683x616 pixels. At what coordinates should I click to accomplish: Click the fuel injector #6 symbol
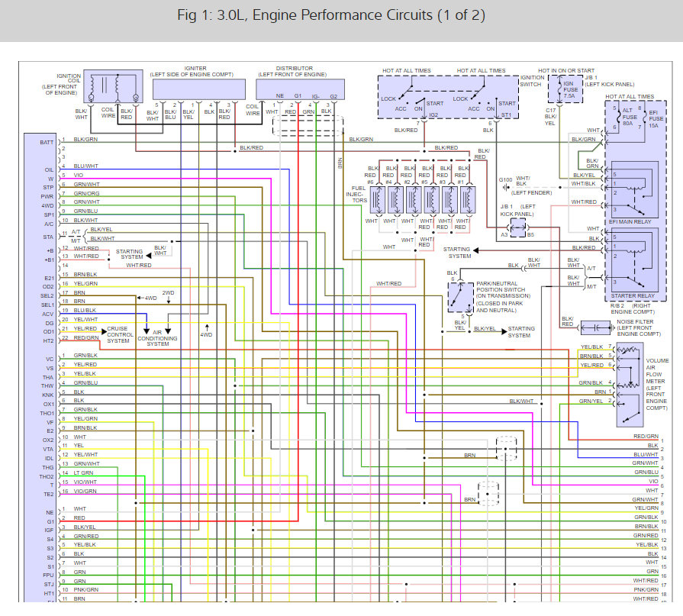coord(378,200)
